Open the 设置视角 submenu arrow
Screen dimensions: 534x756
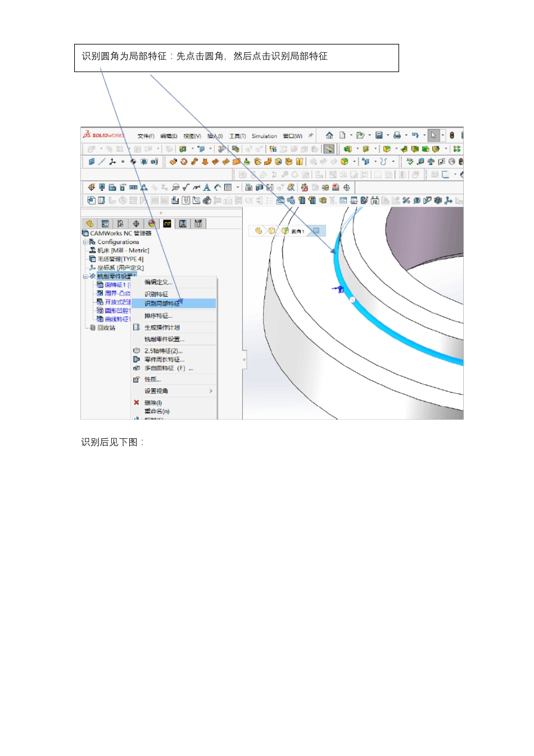coord(211,391)
